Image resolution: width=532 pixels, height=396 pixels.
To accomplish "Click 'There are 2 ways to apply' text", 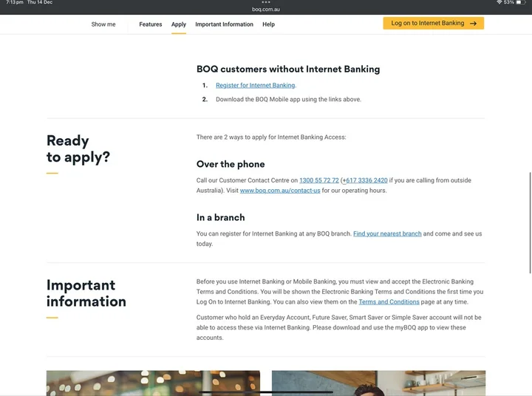I will pos(271,137).
